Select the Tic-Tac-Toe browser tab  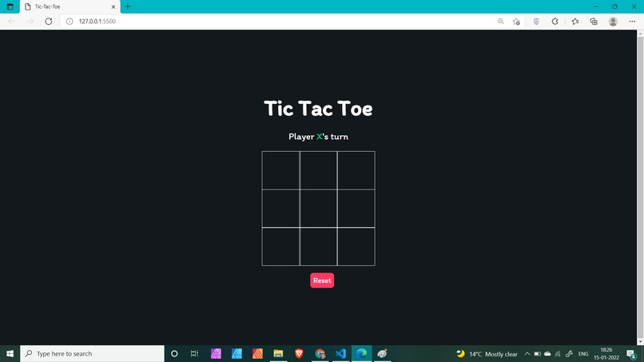point(70,6)
